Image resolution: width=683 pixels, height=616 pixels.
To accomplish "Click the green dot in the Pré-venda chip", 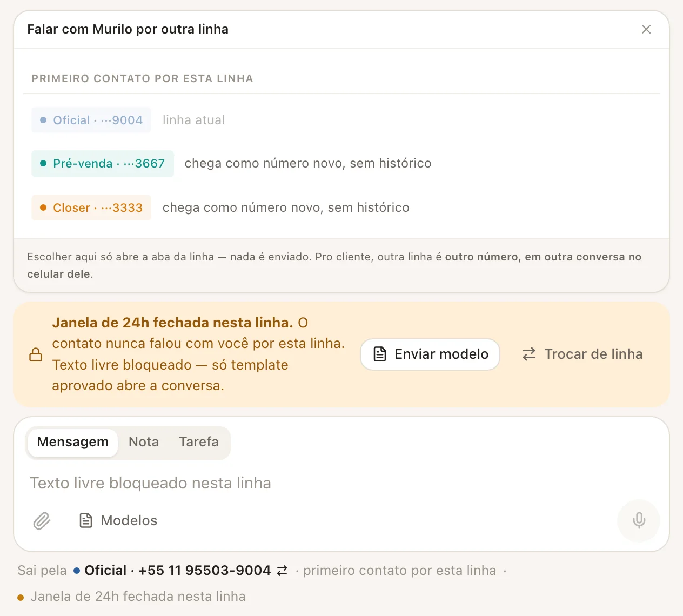I will pos(43,163).
